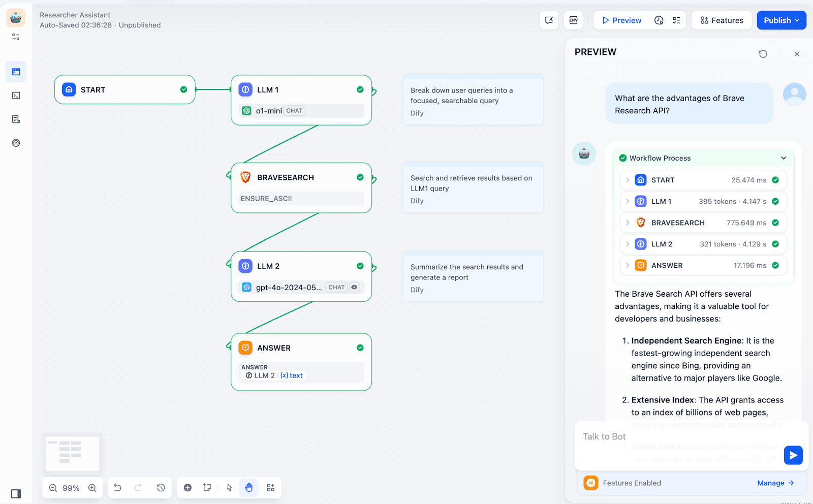Collapse the Workflow Process section
The width and height of the screenshot is (813, 504).
coord(783,158)
